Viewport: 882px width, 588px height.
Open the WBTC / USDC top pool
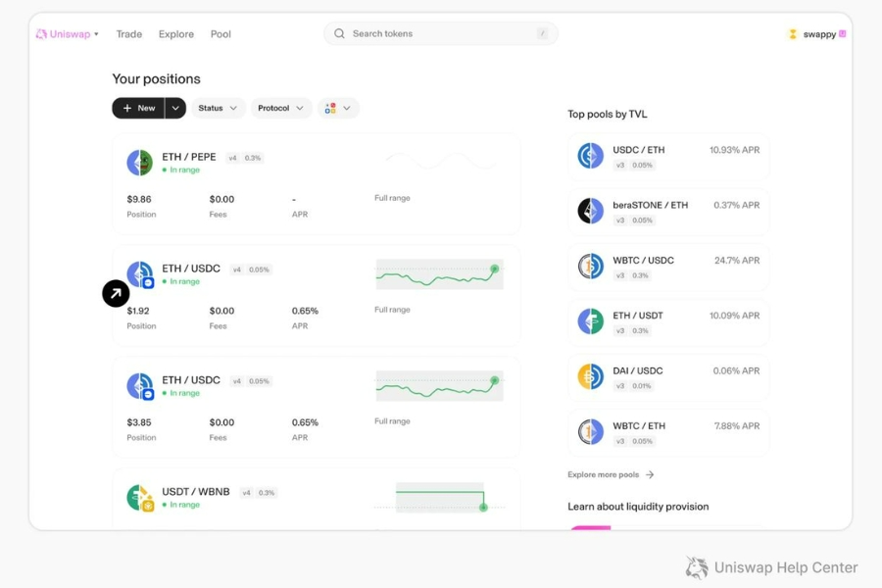coord(668,268)
